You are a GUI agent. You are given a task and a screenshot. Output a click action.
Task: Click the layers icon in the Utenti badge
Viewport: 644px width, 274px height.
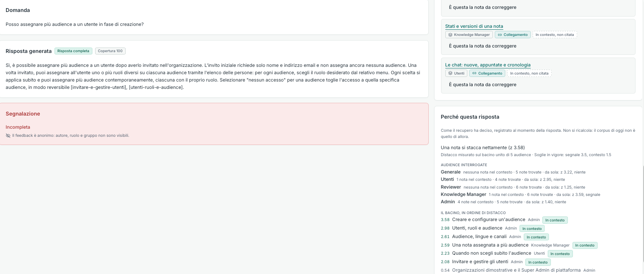tap(450, 73)
